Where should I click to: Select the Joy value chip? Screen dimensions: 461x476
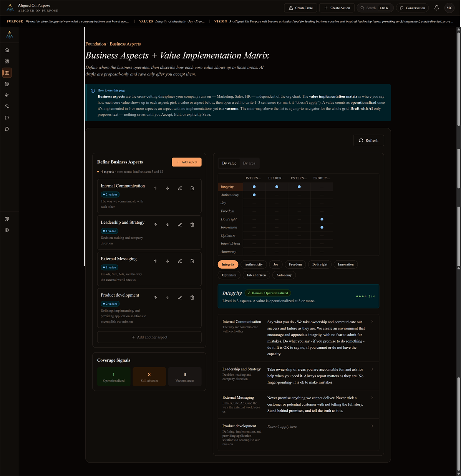pos(276,265)
